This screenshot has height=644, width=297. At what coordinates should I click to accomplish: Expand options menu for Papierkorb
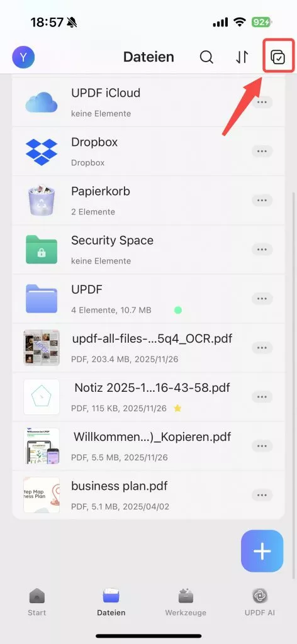pyautogui.click(x=262, y=201)
